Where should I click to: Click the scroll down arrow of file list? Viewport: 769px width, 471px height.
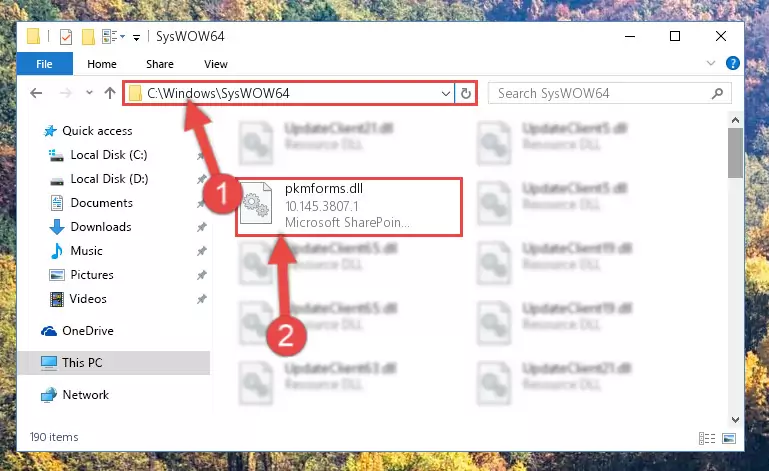pyautogui.click(x=735, y=419)
